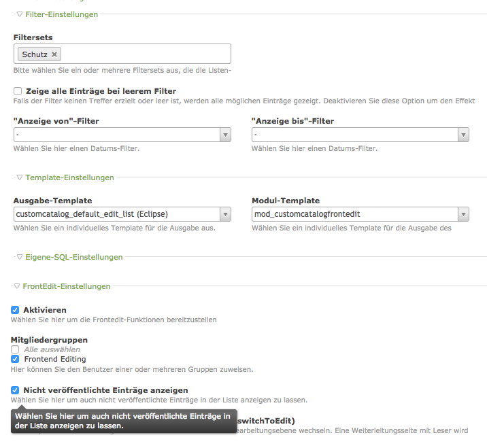Screen dimensions: 487x448
Task: Click the FrontEdit-Einstellungen section heading
Action: click(x=66, y=287)
